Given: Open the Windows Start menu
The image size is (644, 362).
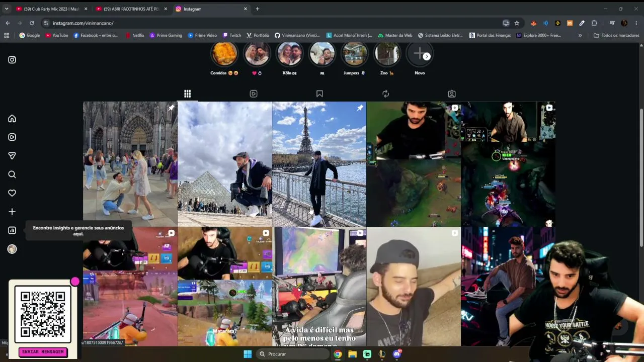Looking at the screenshot, I should 248,354.
